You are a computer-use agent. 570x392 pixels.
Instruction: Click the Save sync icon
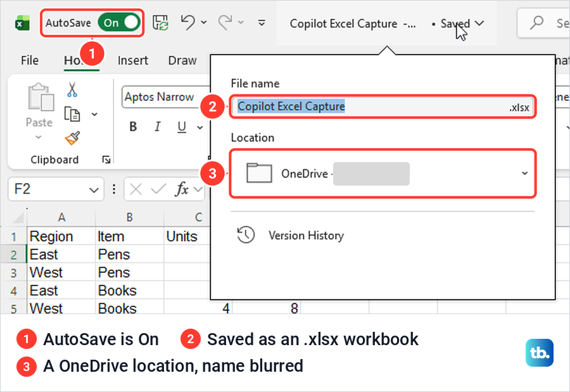coord(160,23)
